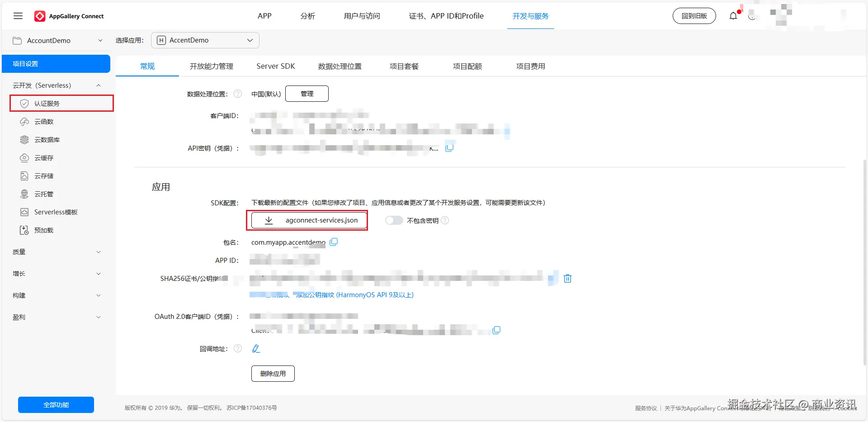Copy the package name com.myapp.accentdemo
Screen dimensions: 868x422
coord(334,242)
